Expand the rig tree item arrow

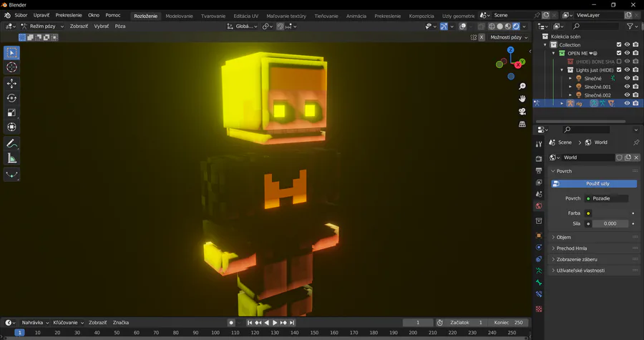click(x=562, y=104)
